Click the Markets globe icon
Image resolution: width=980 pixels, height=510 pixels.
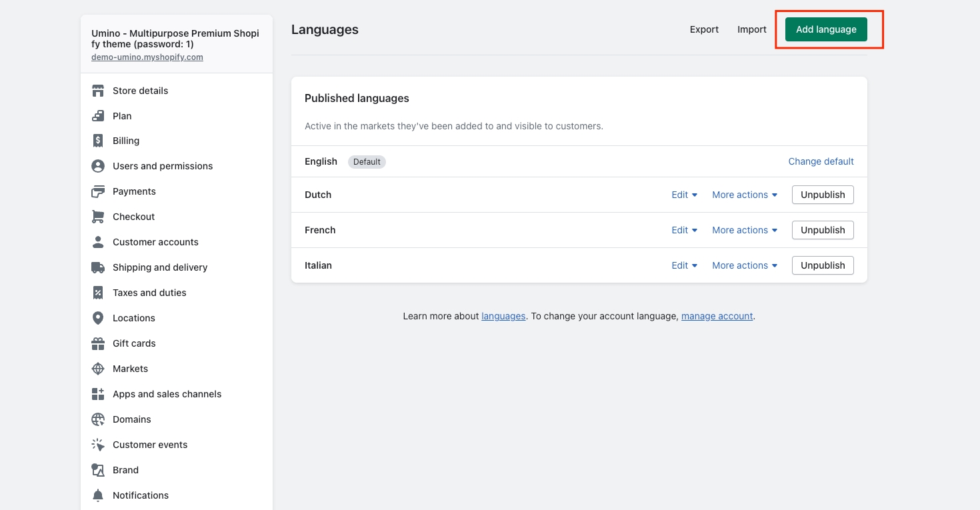coord(98,369)
